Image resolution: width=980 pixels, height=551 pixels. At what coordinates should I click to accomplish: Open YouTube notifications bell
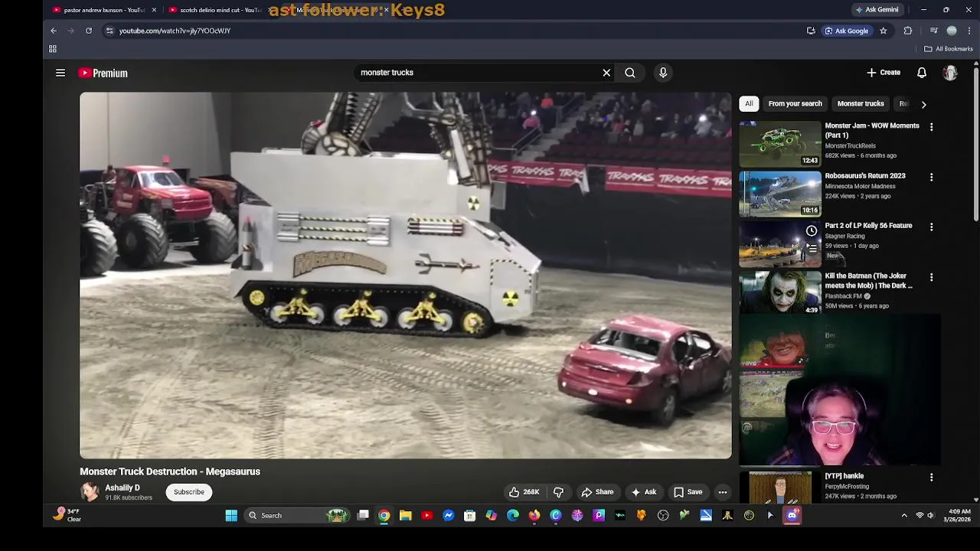(x=922, y=73)
